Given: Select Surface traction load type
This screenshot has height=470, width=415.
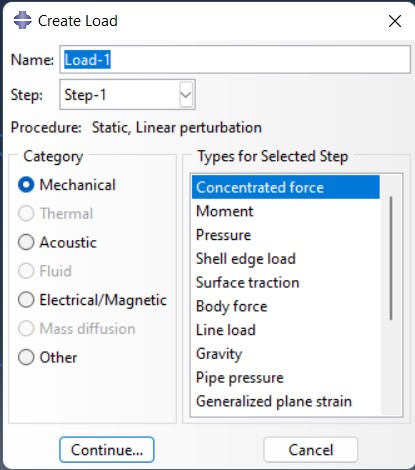Looking at the screenshot, I should (286, 283).
